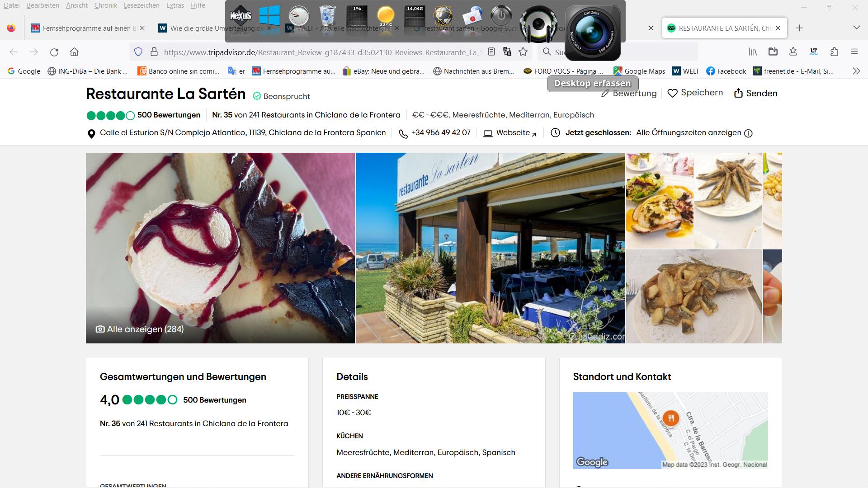The height and width of the screenshot is (488, 868).
Task: Open tracking protection shield panel
Action: click(138, 52)
